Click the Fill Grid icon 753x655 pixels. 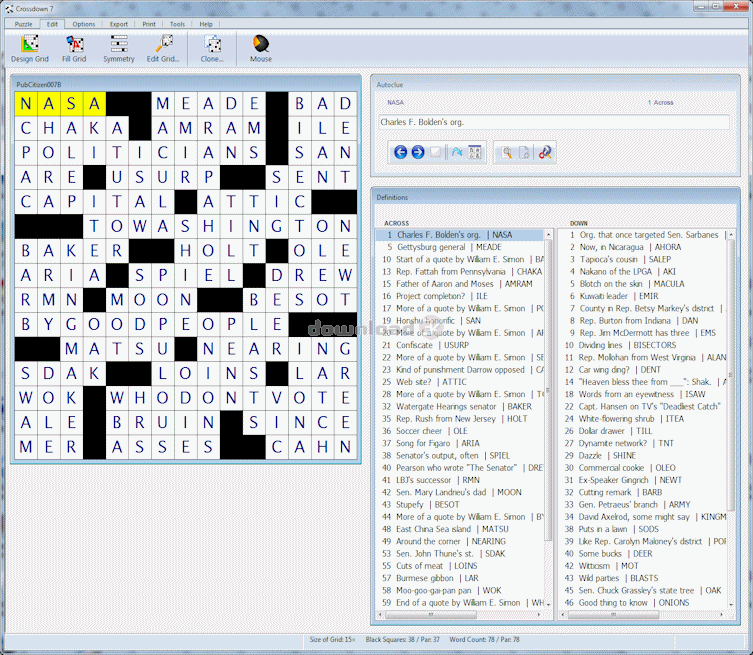click(x=74, y=48)
